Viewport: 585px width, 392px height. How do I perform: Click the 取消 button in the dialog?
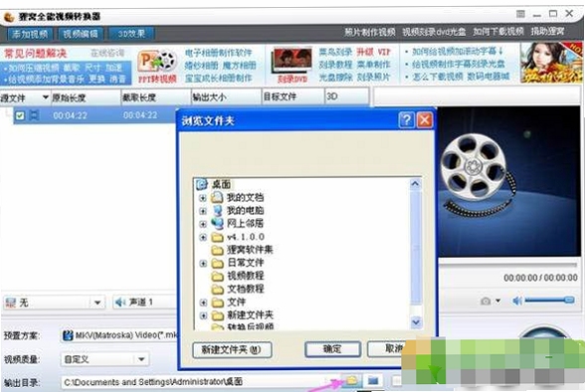pyautogui.click(x=385, y=349)
